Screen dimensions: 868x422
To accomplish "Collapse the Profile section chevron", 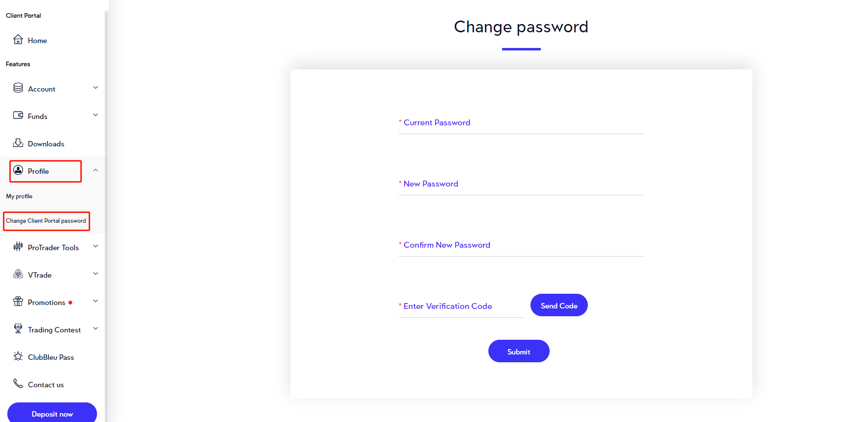I will 96,170.
